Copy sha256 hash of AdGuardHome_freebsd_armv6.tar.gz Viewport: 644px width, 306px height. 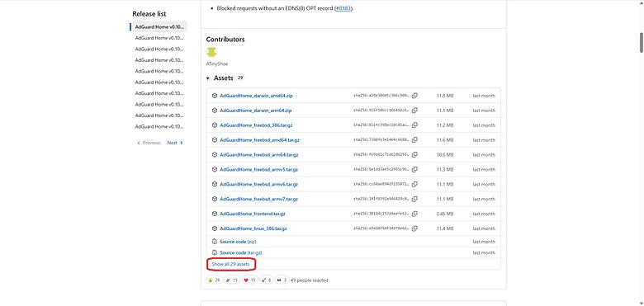pyautogui.click(x=414, y=184)
